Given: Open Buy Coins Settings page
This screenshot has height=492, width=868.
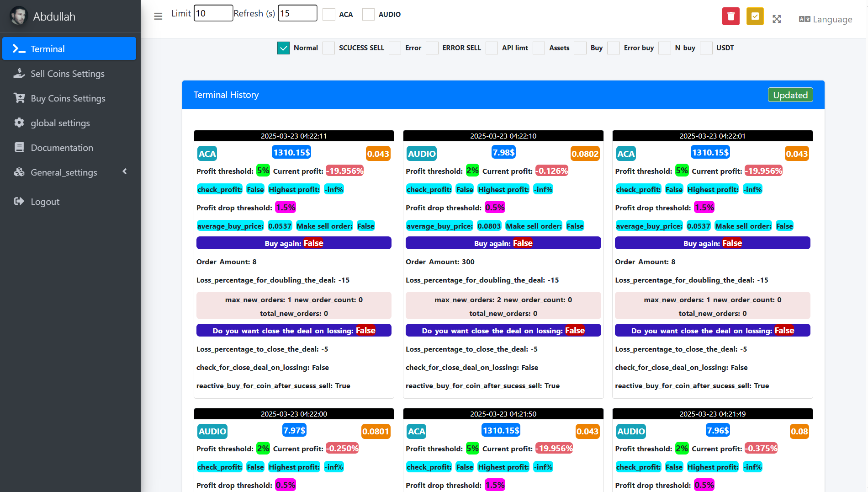Looking at the screenshot, I should point(69,98).
